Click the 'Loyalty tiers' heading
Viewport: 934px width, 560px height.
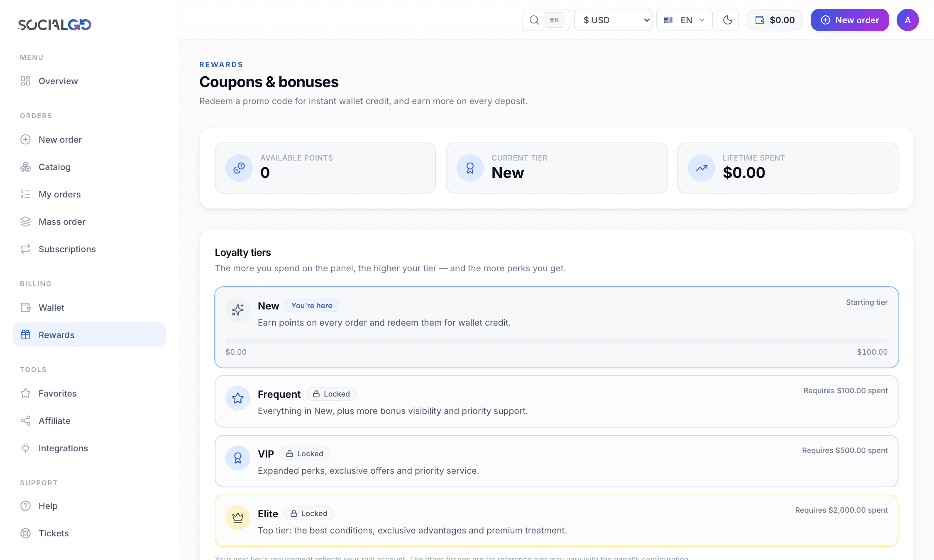pos(243,253)
